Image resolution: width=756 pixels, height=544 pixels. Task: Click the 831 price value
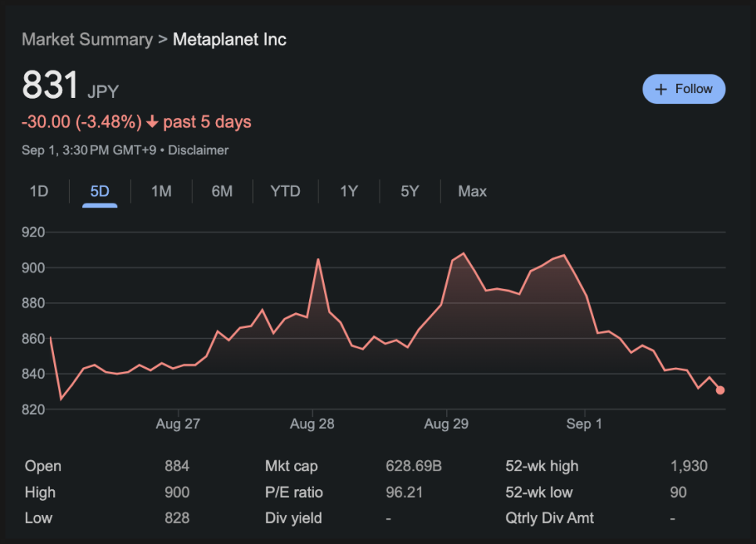pyautogui.click(x=50, y=85)
